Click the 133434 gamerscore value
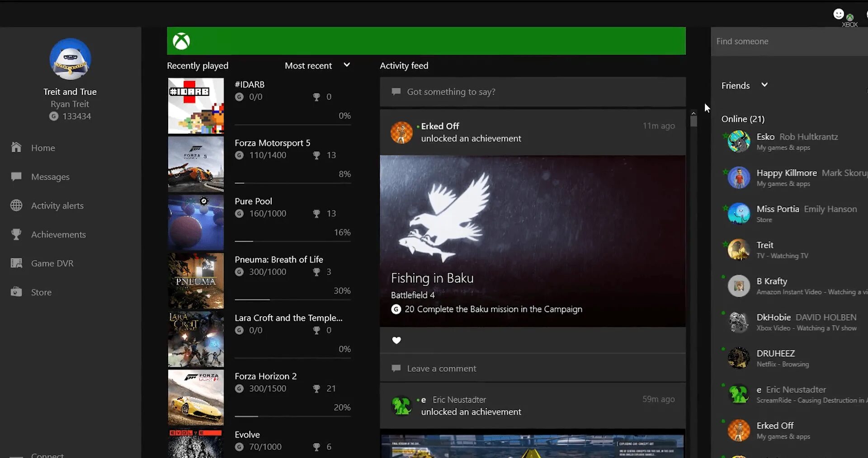The height and width of the screenshot is (458, 868). click(x=77, y=116)
